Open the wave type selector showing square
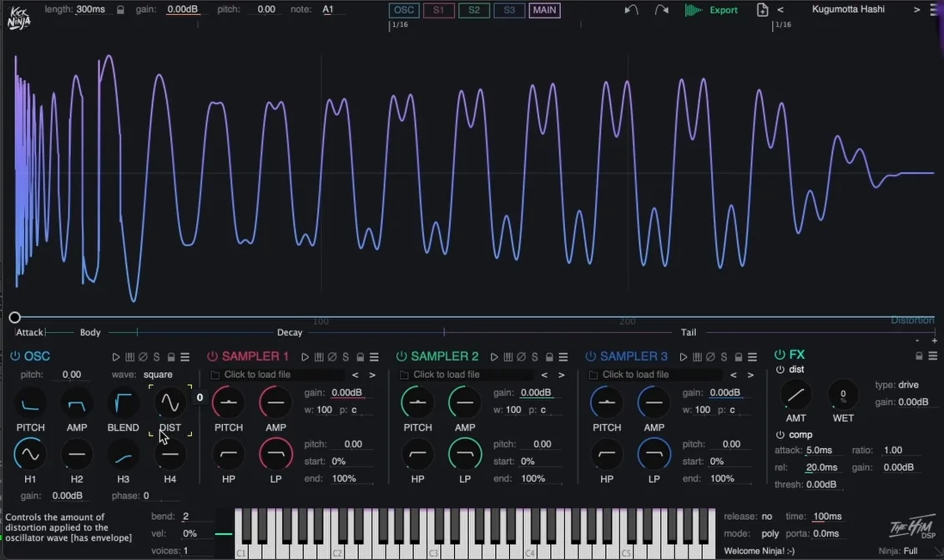 click(x=158, y=375)
